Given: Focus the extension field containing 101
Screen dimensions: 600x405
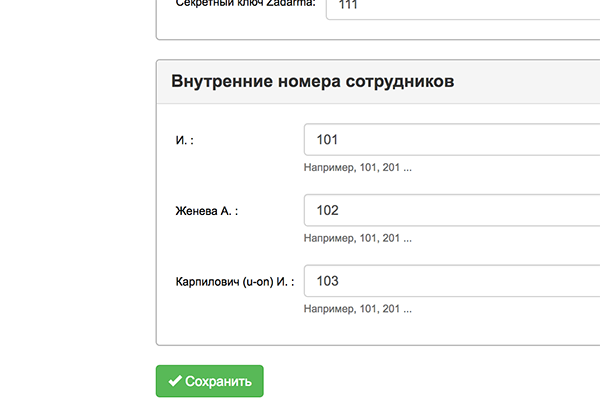Looking at the screenshot, I should [450, 139].
